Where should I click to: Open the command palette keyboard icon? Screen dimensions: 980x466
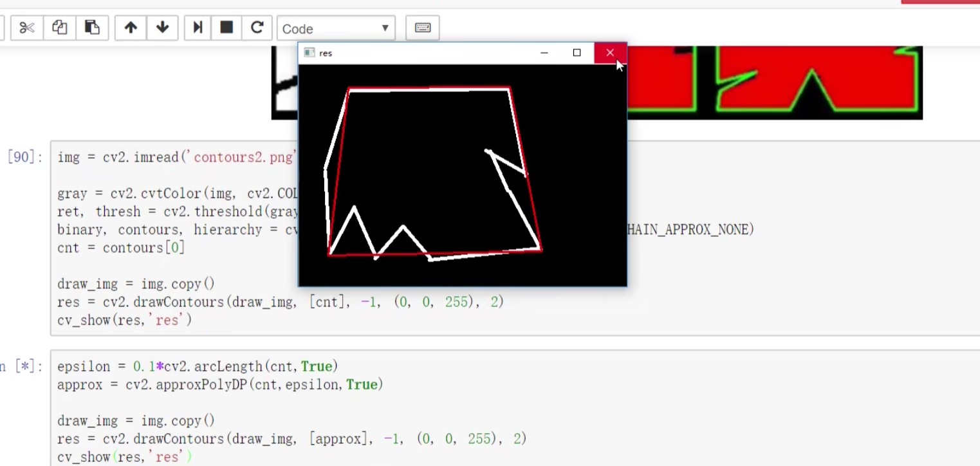[x=423, y=28]
